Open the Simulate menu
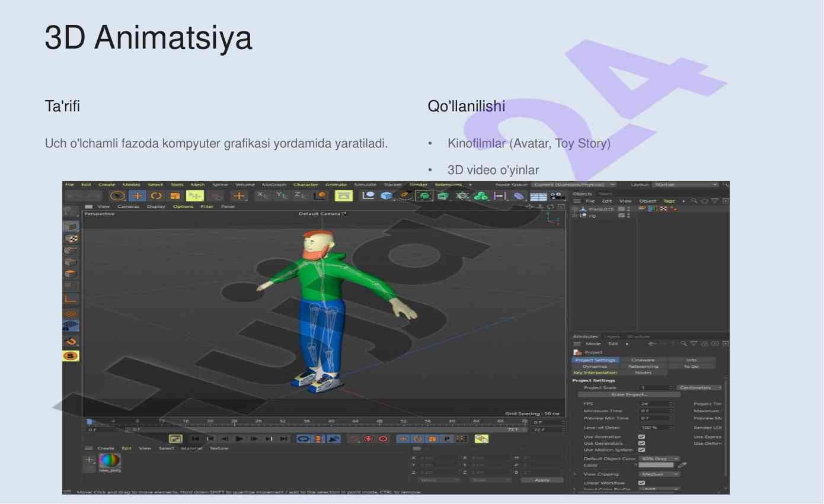 (x=365, y=185)
